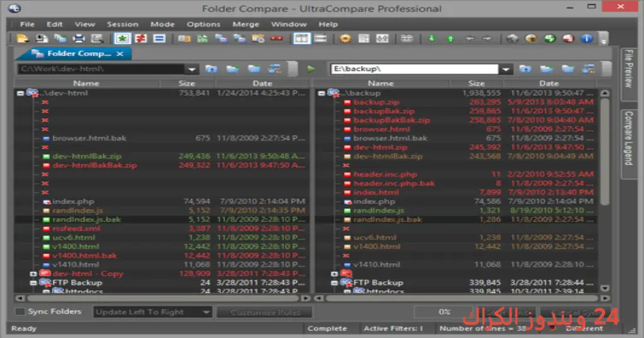This screenshot has height=338, width=644.
Task: Click the right pane vertical scrollbar thumb
Action: [x=604, y=151]
